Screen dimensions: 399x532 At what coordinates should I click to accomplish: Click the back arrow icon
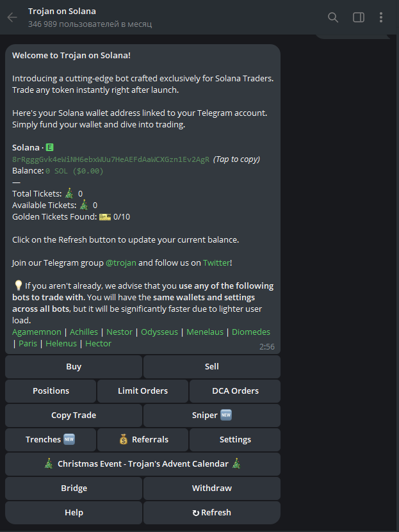coord(12,17)
